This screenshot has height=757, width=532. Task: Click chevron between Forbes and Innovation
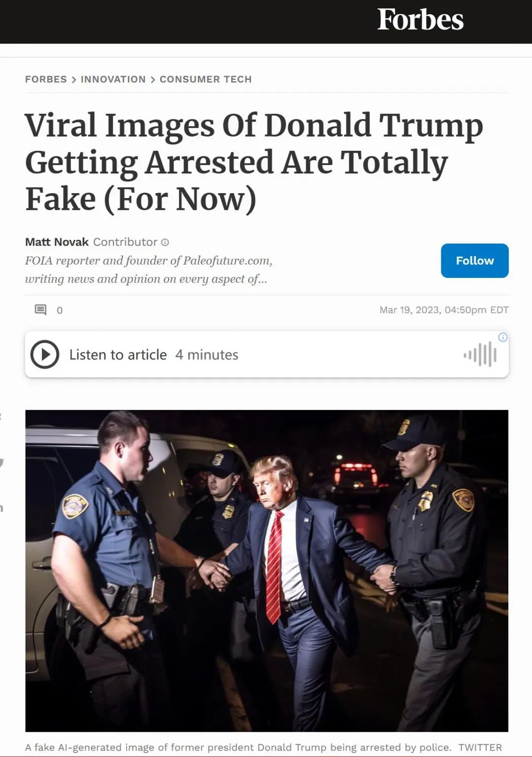[74, 79]
